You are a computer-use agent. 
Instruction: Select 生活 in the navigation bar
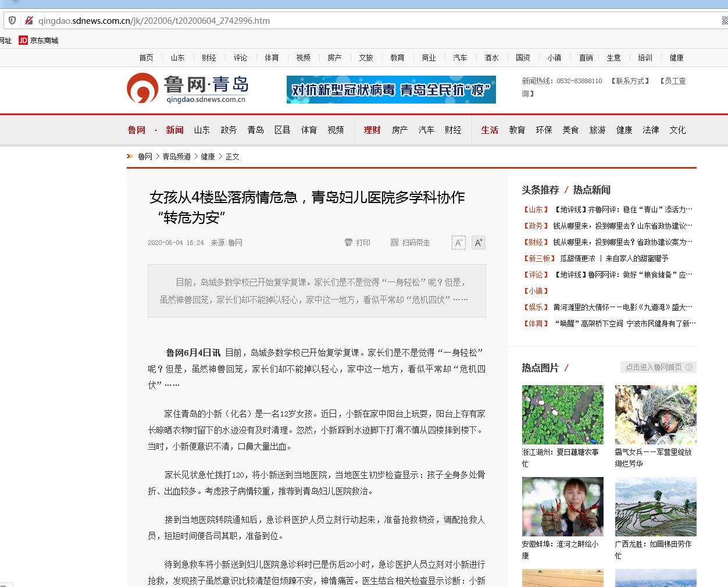pos(490,130)
